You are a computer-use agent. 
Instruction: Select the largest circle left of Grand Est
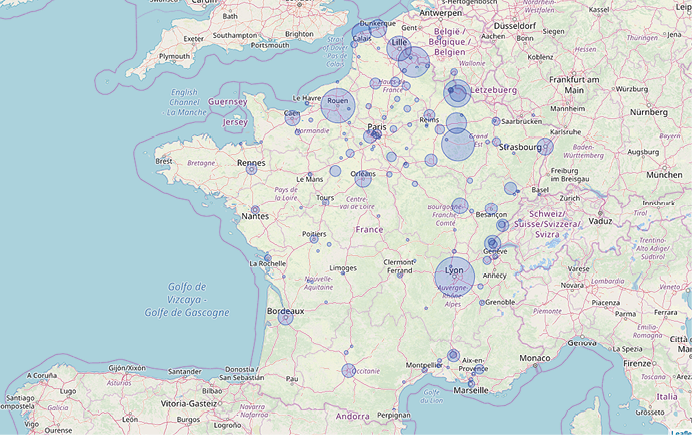(458, 144)
